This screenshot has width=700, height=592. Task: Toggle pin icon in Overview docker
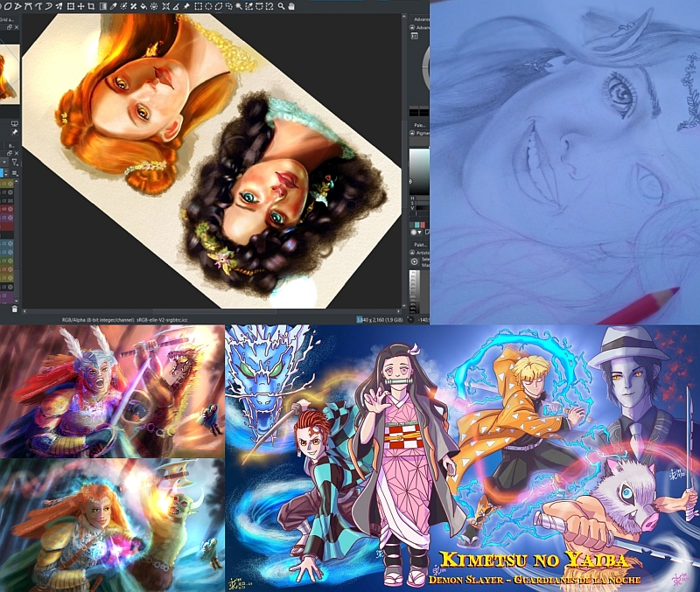click(x=15, y=133)
